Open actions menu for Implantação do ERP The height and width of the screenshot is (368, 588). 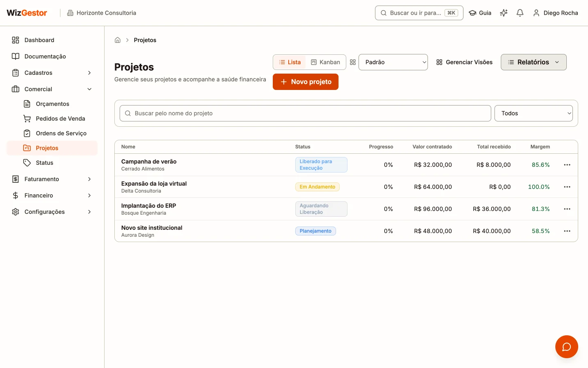(567, 209)
